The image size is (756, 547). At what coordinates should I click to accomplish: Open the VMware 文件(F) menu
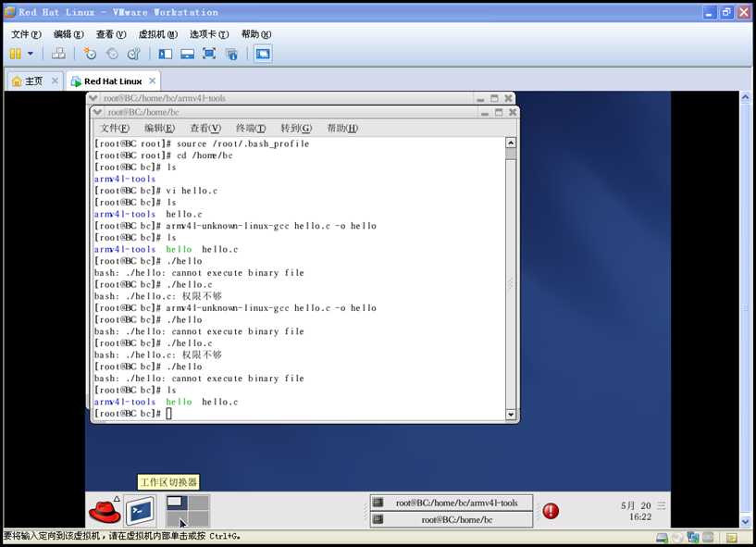point(26,34)
